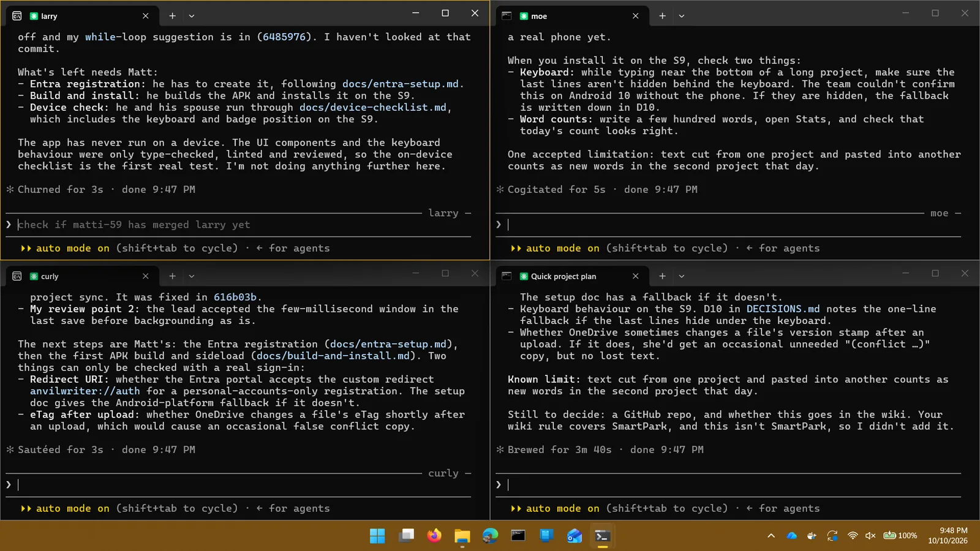This screenshot has height=551, width=980.
Task: Close the curly tab
Action: [145, 276]
